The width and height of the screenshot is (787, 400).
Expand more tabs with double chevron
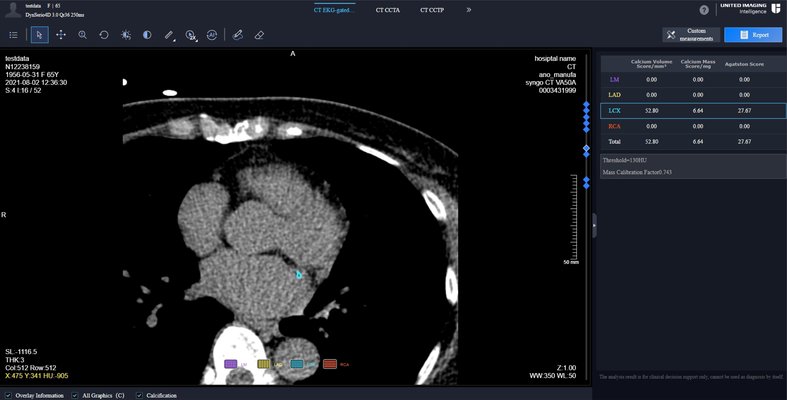point(468,10)
